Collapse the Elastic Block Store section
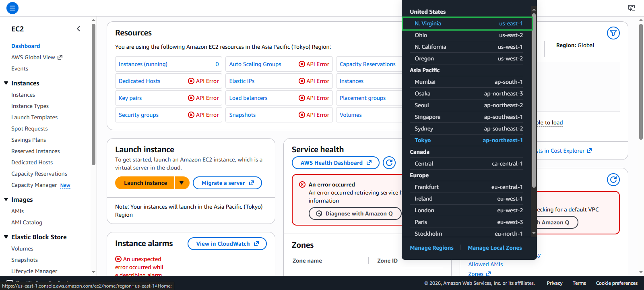The width and height of the screenshot is (644, 290). coord(6,237)
